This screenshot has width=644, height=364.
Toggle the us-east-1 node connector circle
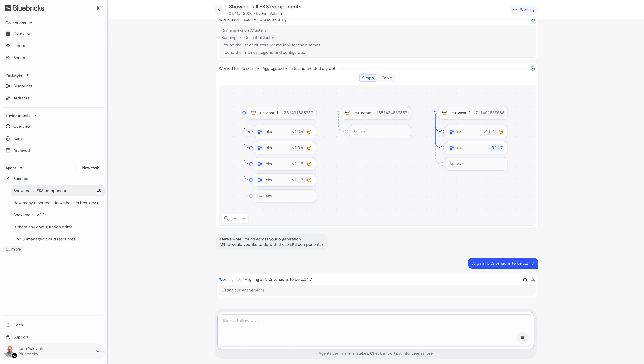[x=244, y=113]
